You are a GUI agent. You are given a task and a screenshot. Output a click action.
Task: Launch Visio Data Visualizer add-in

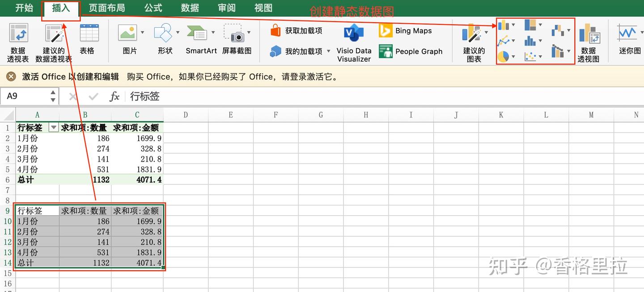[x=354, y=43]
